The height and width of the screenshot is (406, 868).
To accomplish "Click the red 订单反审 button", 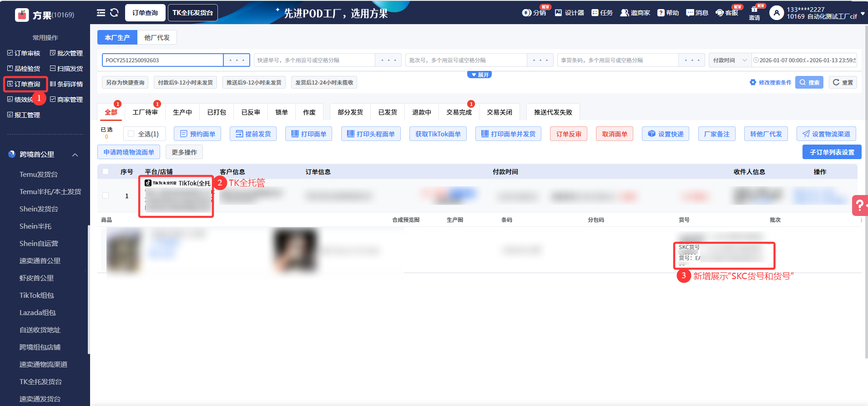I will coord(569,134).
